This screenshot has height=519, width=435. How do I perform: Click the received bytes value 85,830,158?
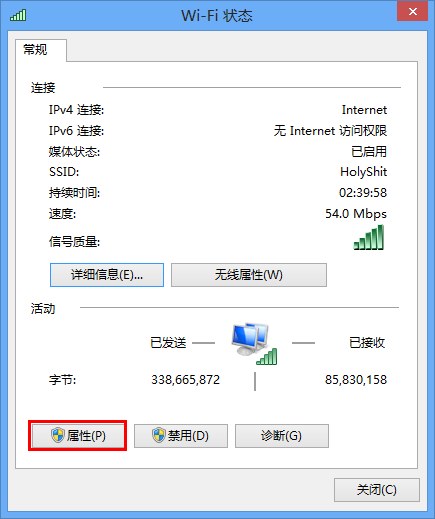tap(356, 380)
